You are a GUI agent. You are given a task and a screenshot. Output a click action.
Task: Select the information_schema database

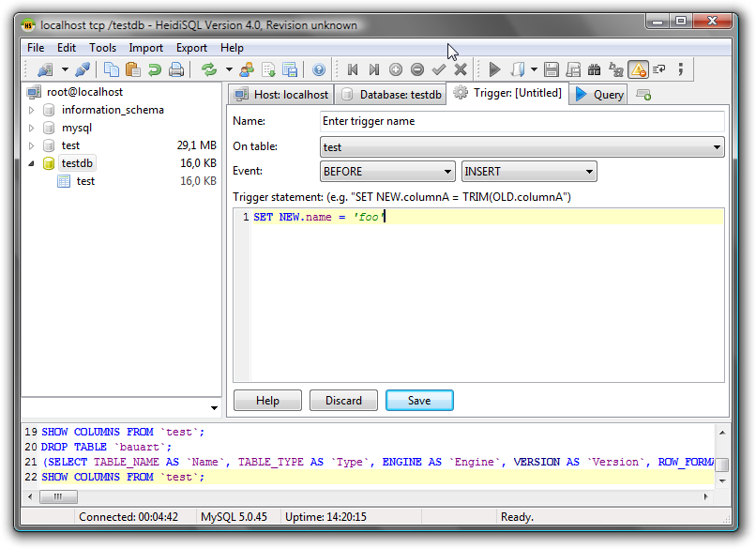113,110
